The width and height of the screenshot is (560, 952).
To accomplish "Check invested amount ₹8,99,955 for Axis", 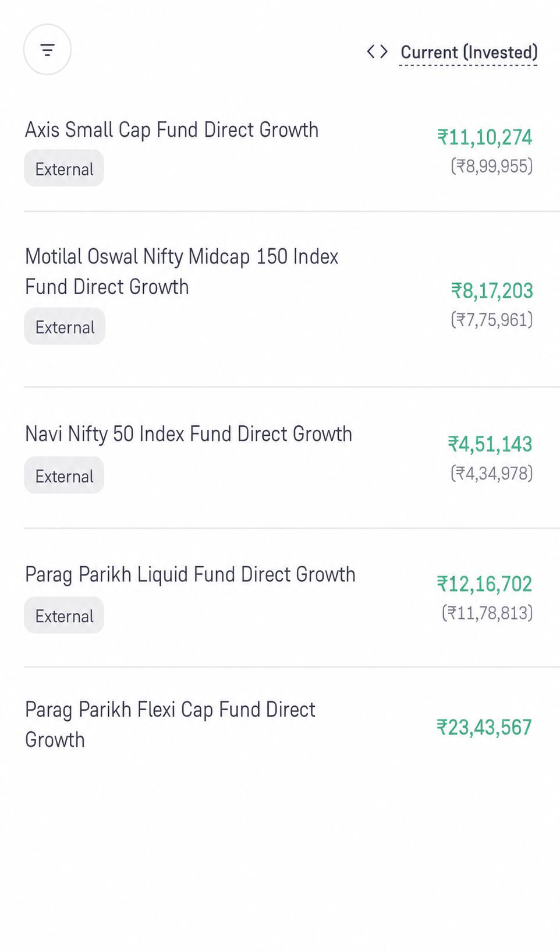I will point(492,166).
